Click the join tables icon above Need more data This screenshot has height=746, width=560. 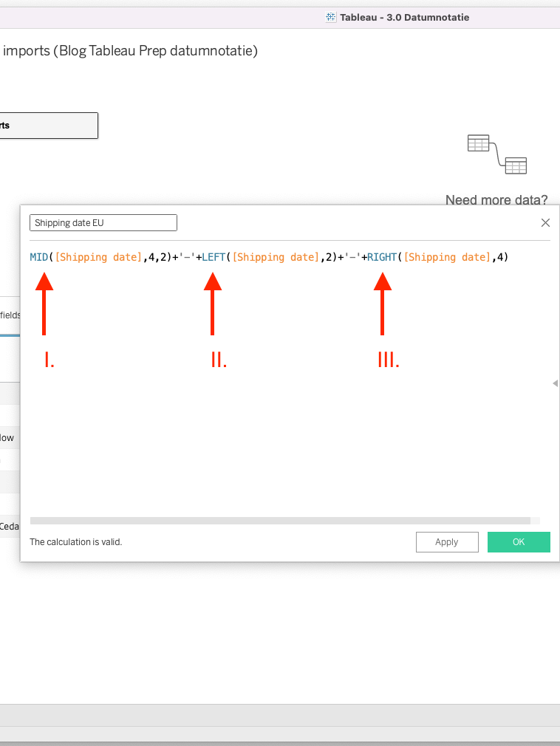(x=497, y=154)
